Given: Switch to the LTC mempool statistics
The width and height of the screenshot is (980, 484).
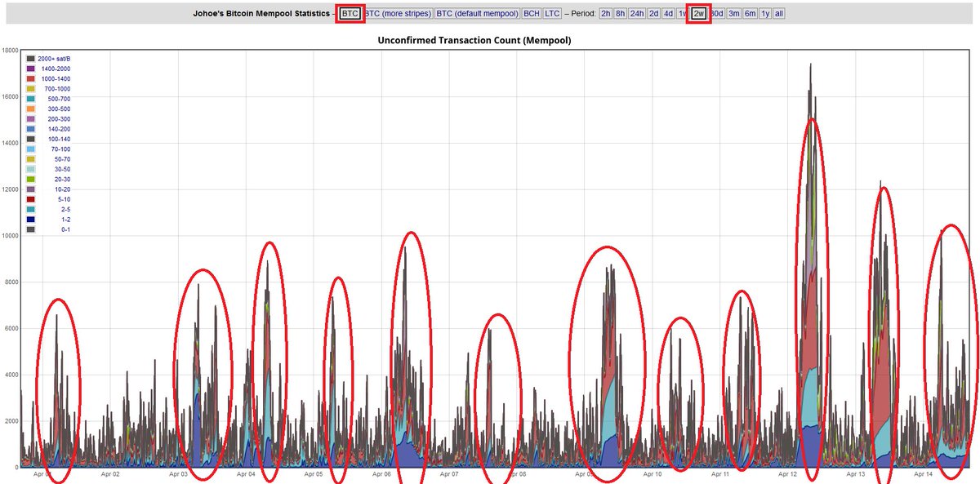Looking at the screenshot, I should pyautogui.click(x=552, y=14).
